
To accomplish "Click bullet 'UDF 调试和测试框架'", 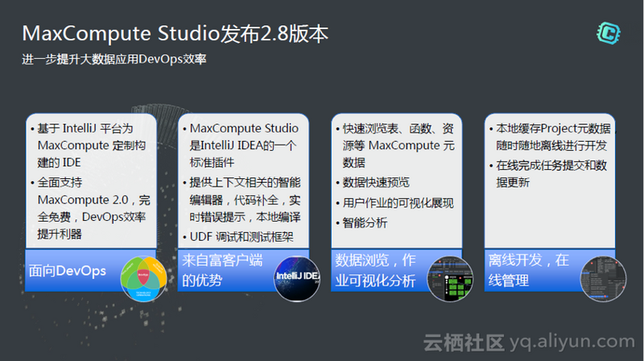I will click(x=238, y=237).
